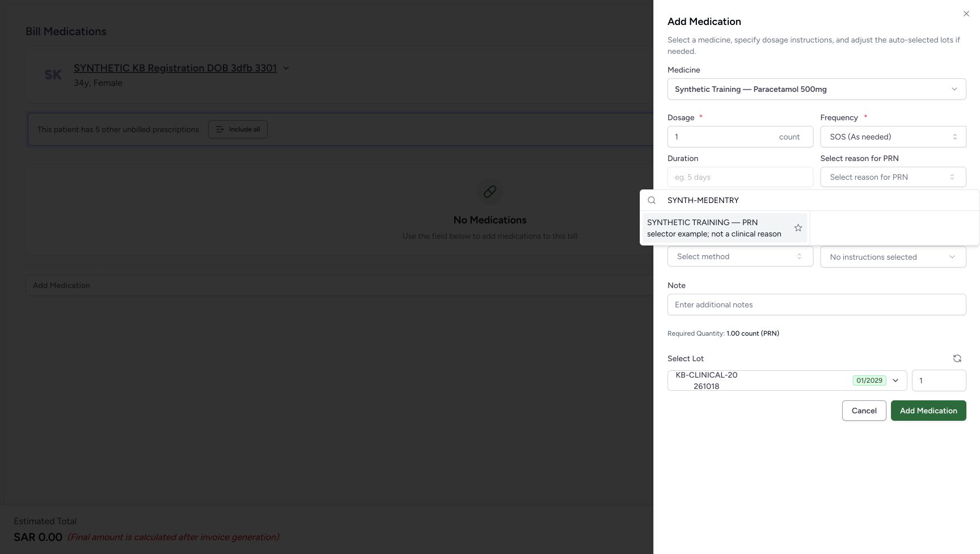Viewport: 980px width, 554px height.
Task: Open the Medicine dropdown
Action: (x=817, y=89)
